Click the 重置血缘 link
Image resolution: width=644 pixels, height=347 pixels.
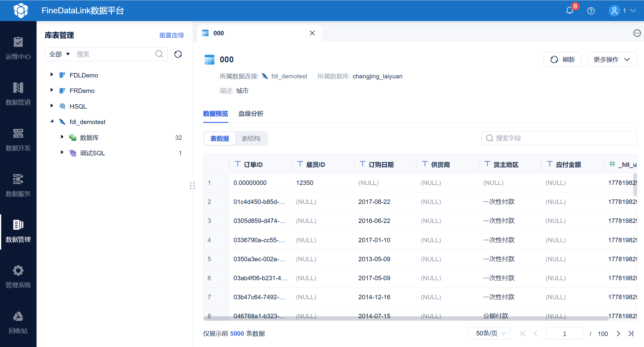pos(171,35)
